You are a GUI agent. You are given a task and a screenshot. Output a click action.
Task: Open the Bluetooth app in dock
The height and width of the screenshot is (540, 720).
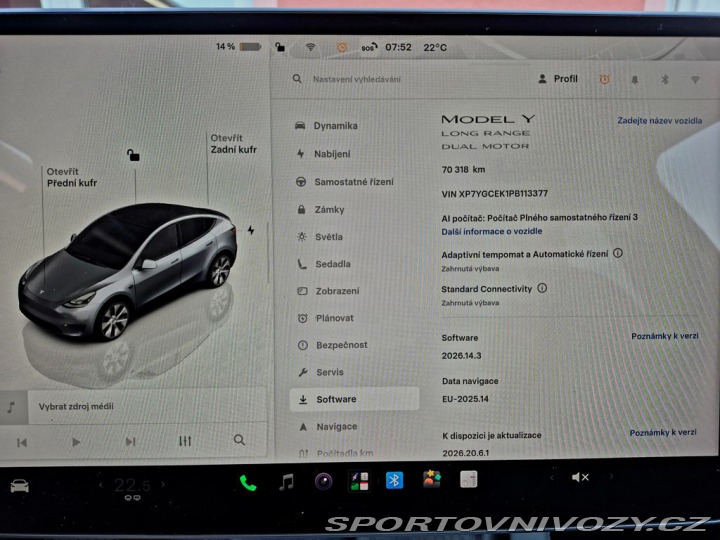(x=394, y=480)
